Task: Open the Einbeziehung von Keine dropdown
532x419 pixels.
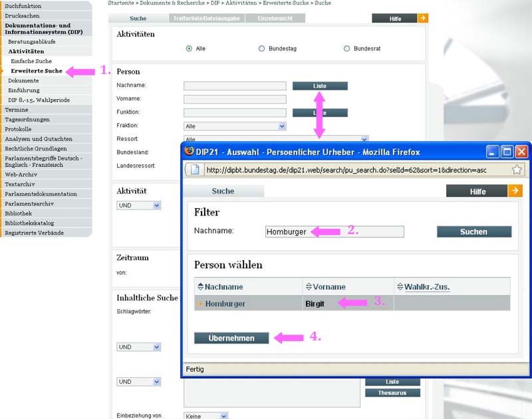Action: coord(223,416)
